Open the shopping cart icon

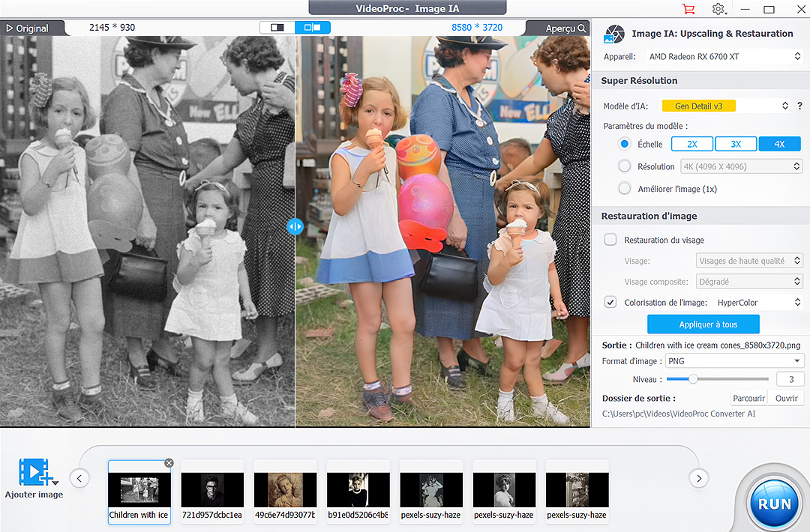click(688, 9)
